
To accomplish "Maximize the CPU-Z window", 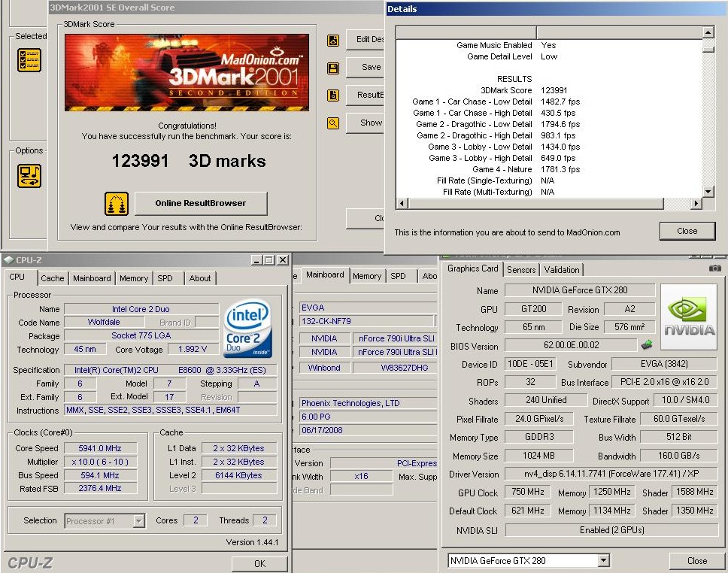I will [268, 260].
